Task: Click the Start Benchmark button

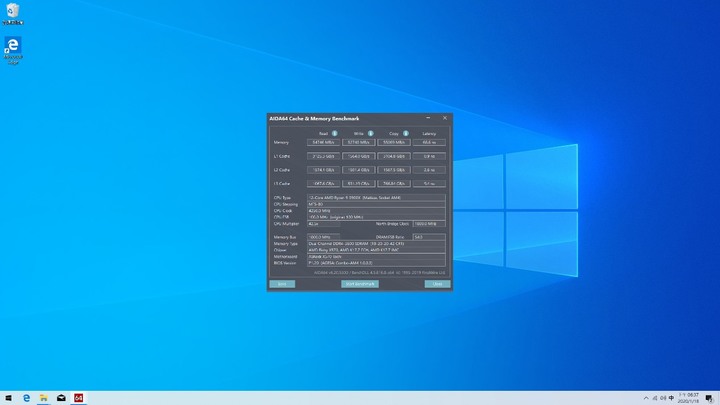Action: [359, 284]
